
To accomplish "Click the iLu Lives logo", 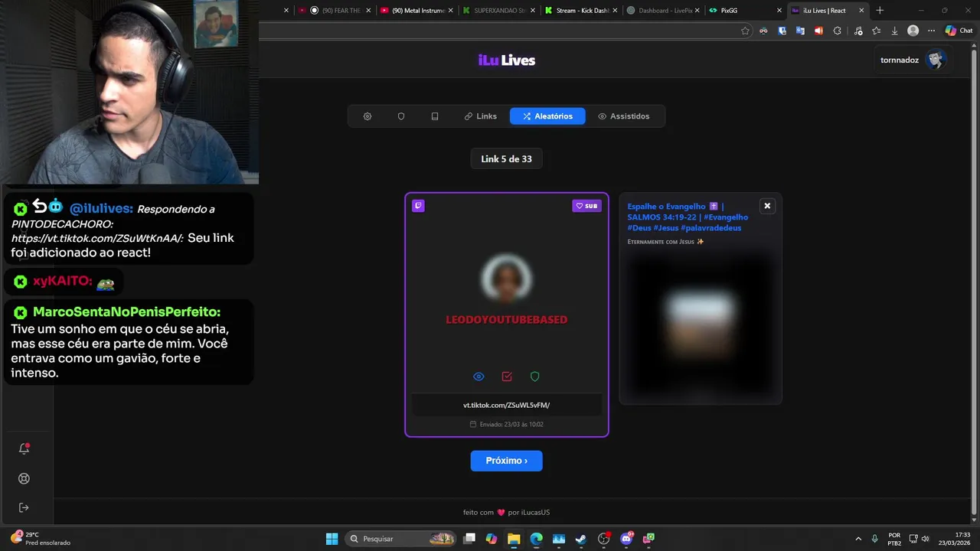I will pos(506,60).
